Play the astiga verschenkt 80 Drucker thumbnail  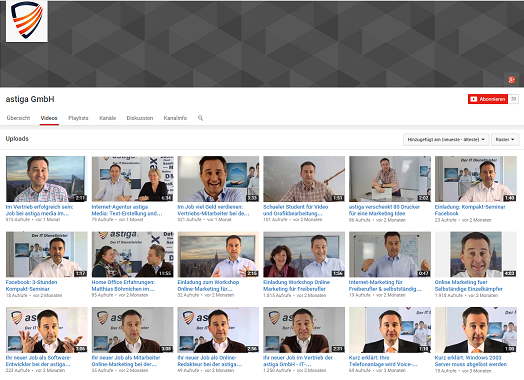point(390,179)
